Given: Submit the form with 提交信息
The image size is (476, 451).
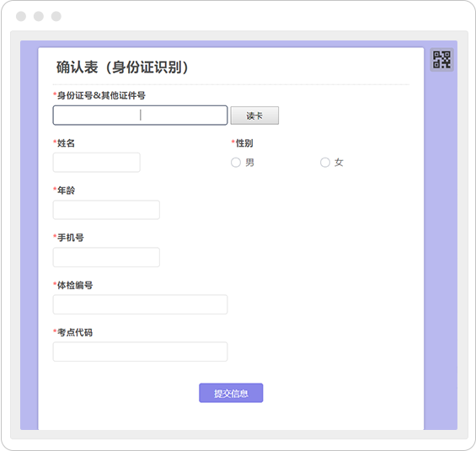Looking at the screenshot, I should coord(231,393).
